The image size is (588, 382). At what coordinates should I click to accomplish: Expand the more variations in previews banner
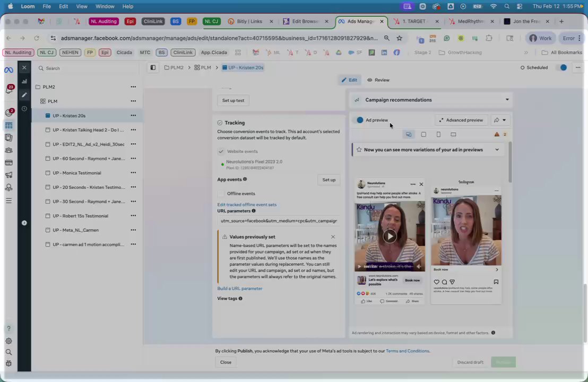click(x=497, y=150)
